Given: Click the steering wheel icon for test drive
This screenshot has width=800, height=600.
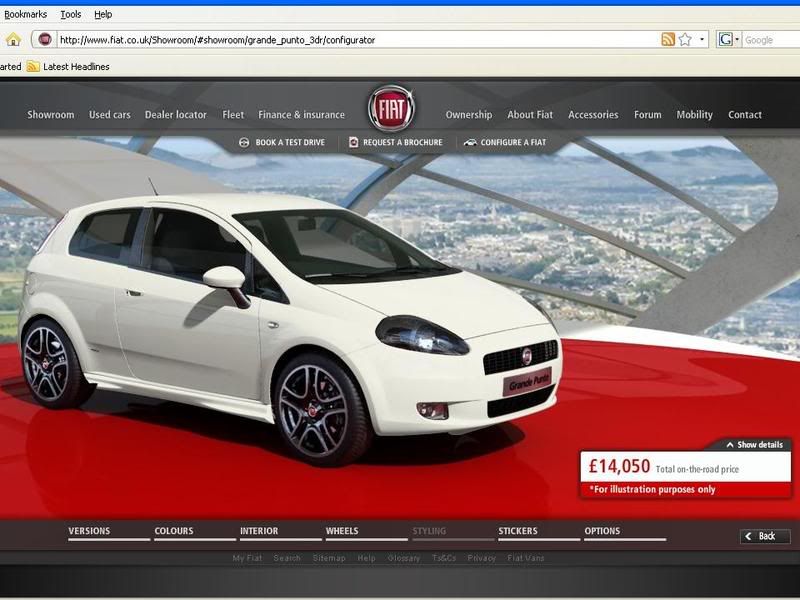Looking at the screenshot, I should [244, 142].
